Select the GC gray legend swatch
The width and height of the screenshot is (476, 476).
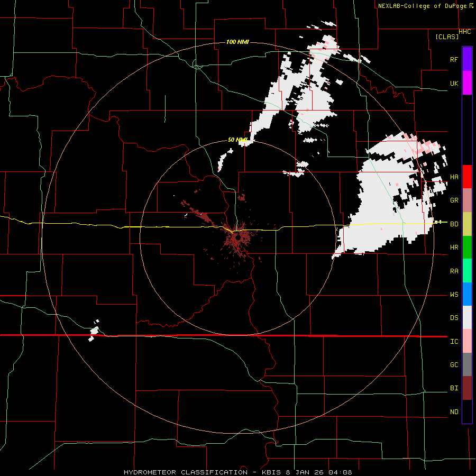(467, 364)
